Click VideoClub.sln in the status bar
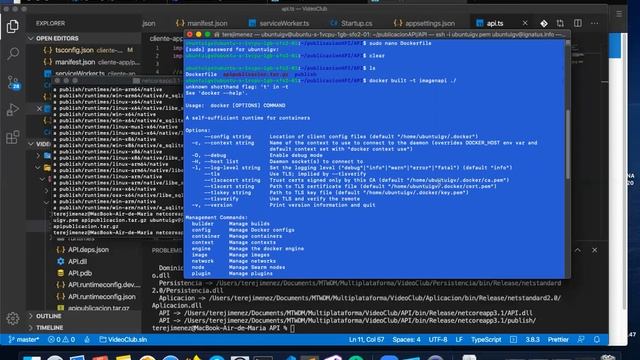 pos(123,340)
